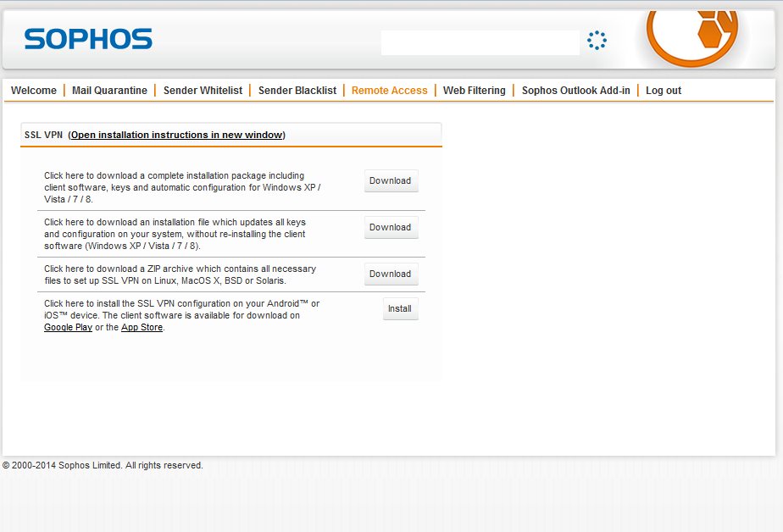This screenshot has height=532, width=783.
Task: Open Sophos Outlook Add-in tab
Action: tap(575, 91)
